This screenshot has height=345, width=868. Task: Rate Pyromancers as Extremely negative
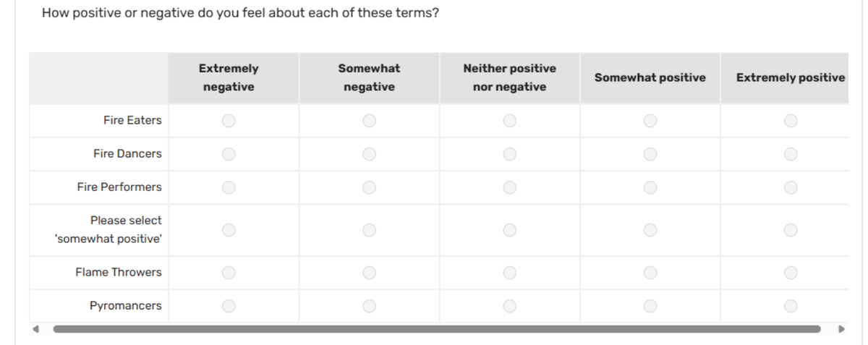click(229, 306)
